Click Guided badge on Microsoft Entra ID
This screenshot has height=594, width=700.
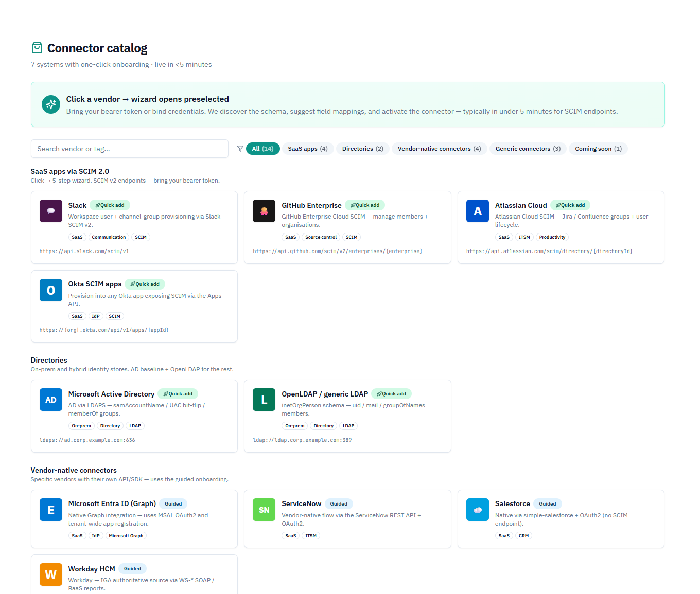173,504
